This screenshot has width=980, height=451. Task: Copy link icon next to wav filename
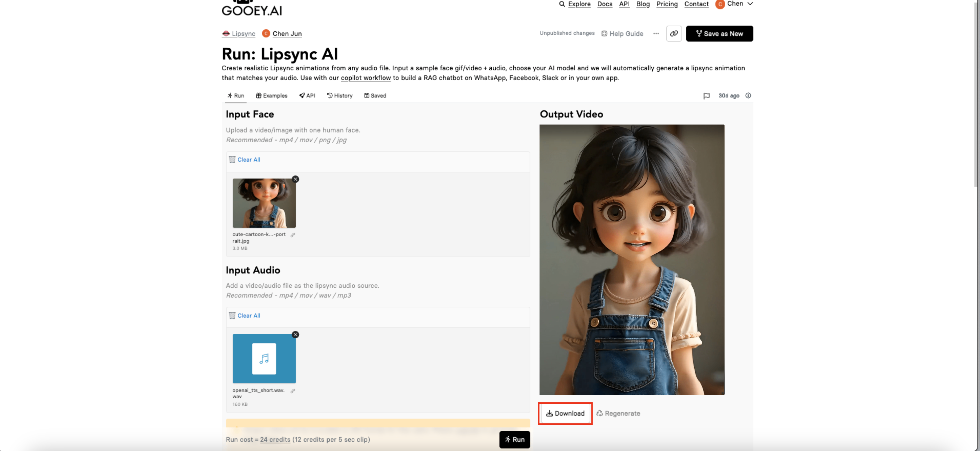[x=293, y=391]
